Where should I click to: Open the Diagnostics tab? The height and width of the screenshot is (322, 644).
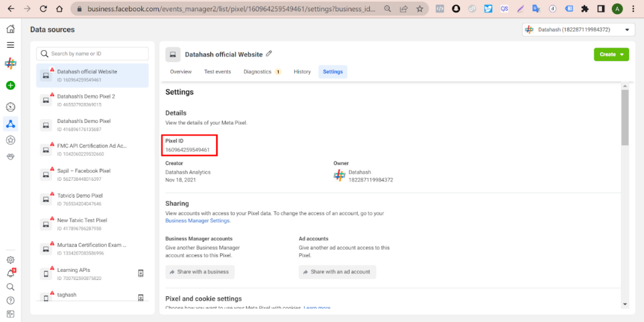click(262, 72)
